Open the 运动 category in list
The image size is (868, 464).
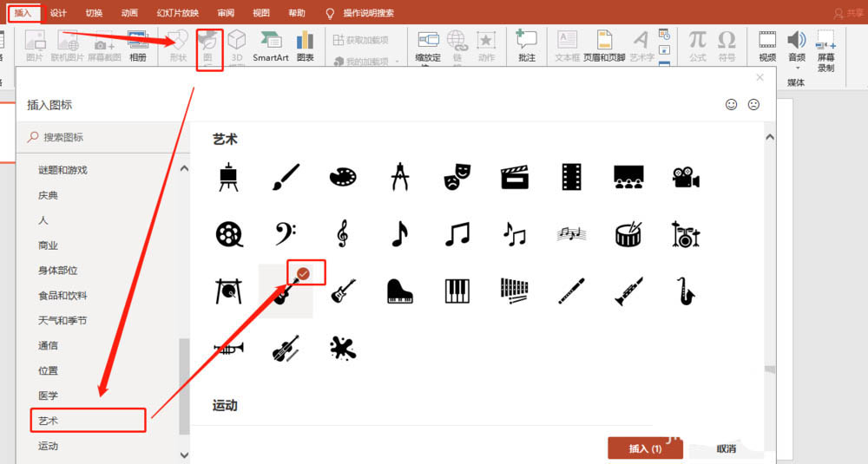click(48, 446)
